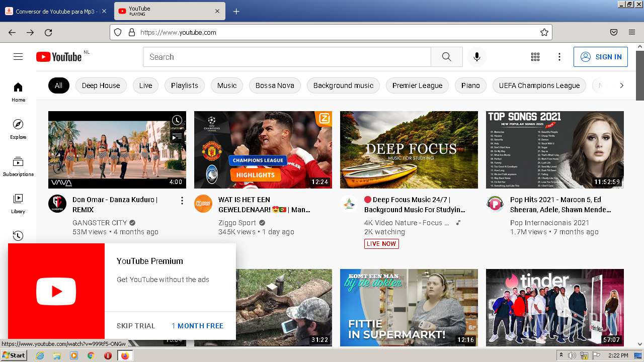Viewport: 644px width, 362px height.
Task: Bookmark this page with the star
Action: point(544,32)
